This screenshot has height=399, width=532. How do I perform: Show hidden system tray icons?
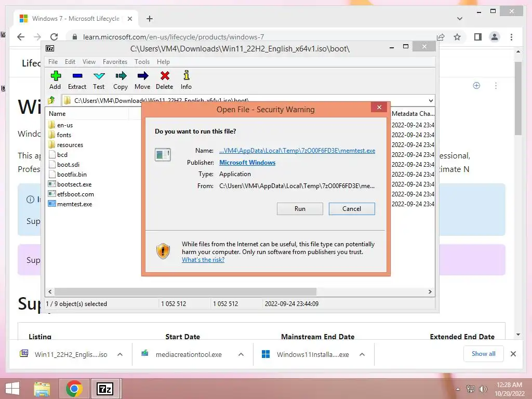pos(458,389)
